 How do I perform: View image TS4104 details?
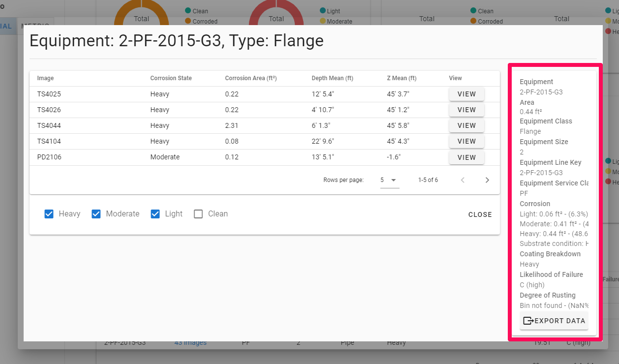[x=466, y=141]
